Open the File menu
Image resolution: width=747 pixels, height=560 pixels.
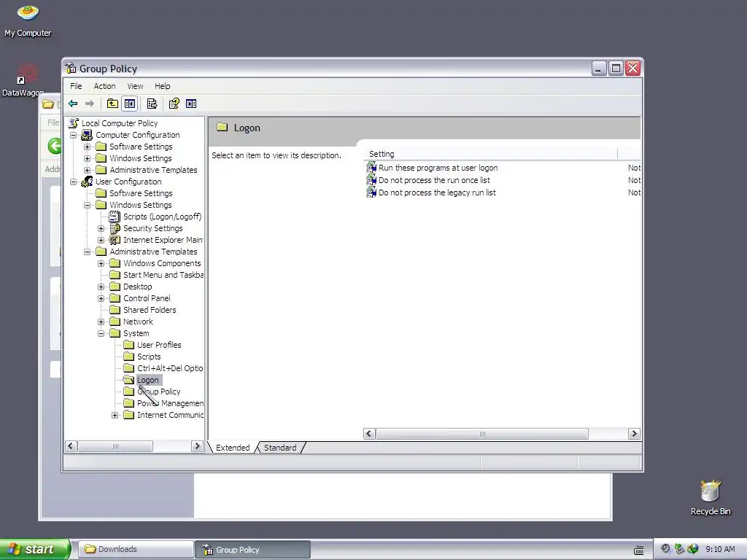(x=76, y=86)
